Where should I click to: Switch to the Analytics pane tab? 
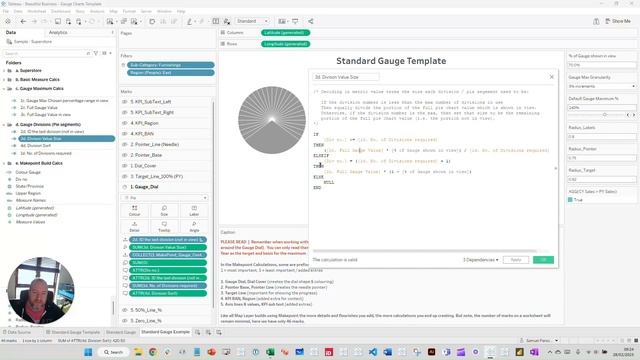click(x=58, y=32)
